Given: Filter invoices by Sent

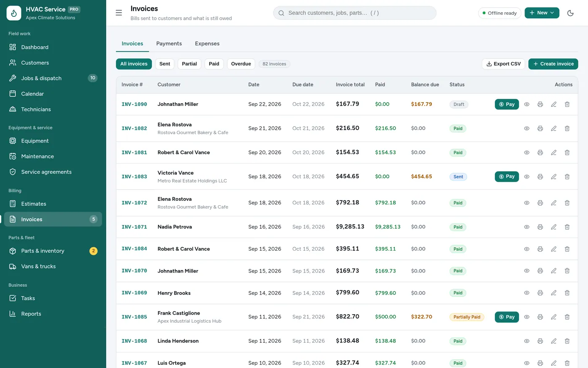Looking at the screenshot, I should [x=165, y=64].
